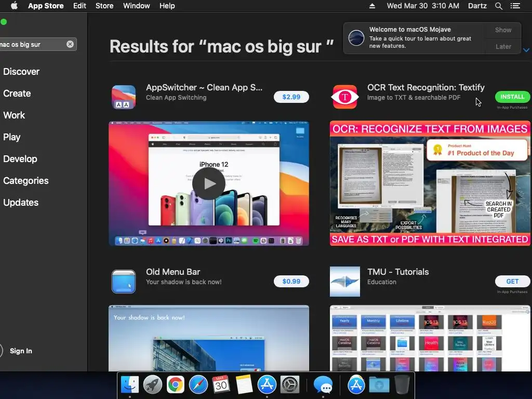
Task: Click INSTALL for OCR Textify
Action: [x=512, y=97]
